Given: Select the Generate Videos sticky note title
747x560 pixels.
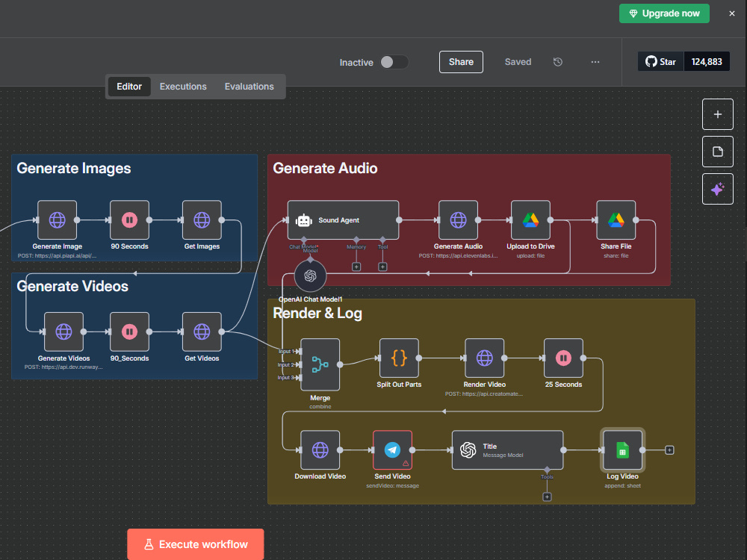Looking at the screenshot, I should tap(72, 286).
